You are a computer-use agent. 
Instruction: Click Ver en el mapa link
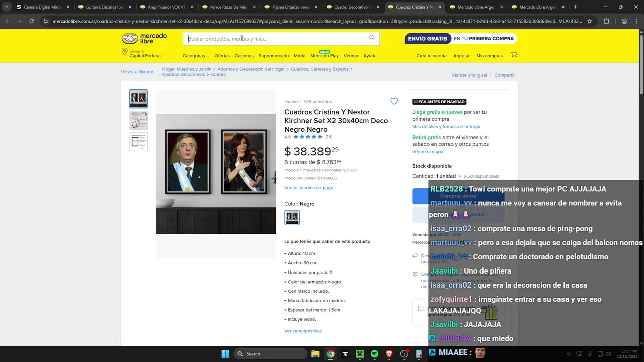coord(428,152)
